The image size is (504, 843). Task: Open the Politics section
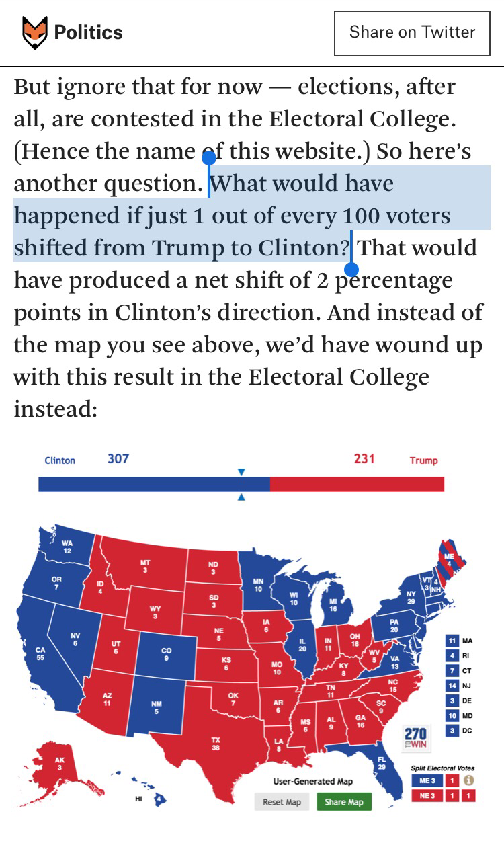88,32
